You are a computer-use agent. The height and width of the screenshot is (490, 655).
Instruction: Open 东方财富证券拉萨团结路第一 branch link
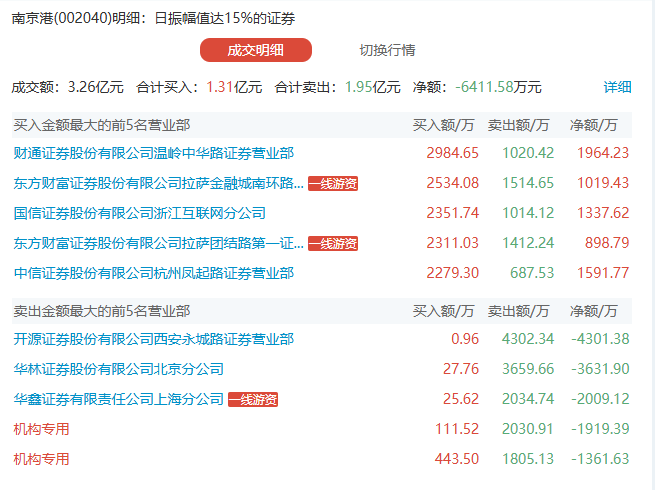pos(159,243)
